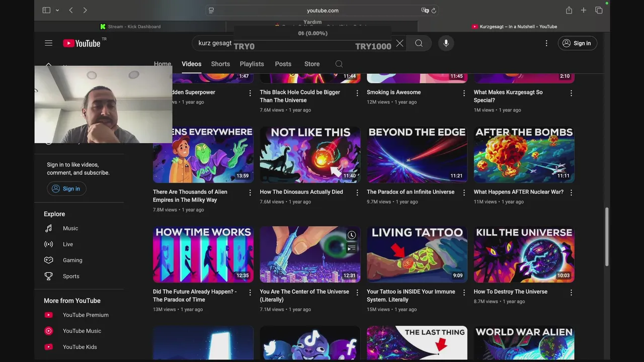
Task: Clear the search box with the X
Action: (x=399, y=43)
